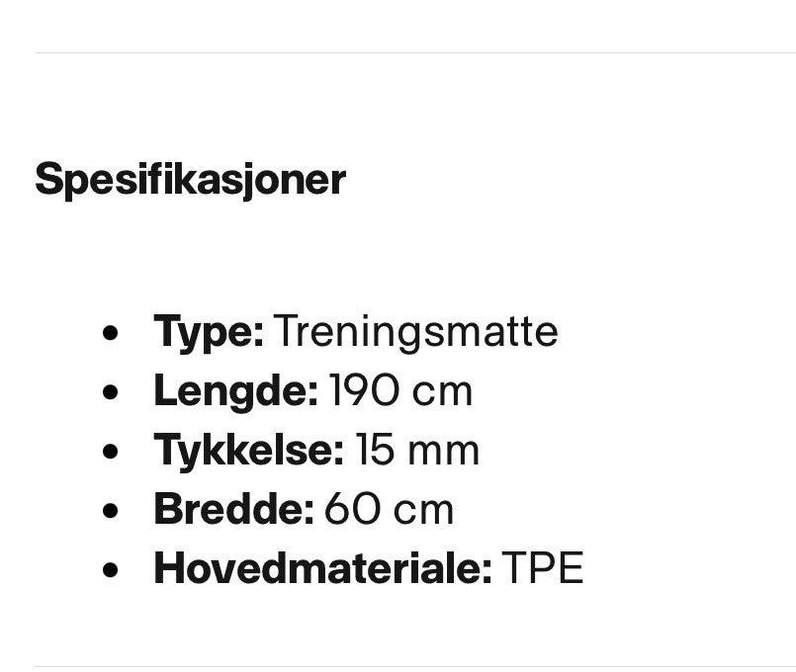Select the bold Lengde: label
The image size is (796, 672).
point(236,392)
